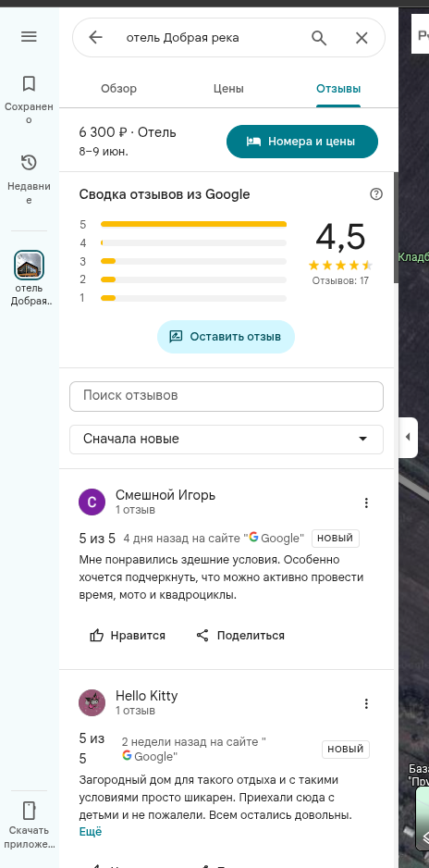
Task: Click Номера и цены button
Action: tap(302, 142)
